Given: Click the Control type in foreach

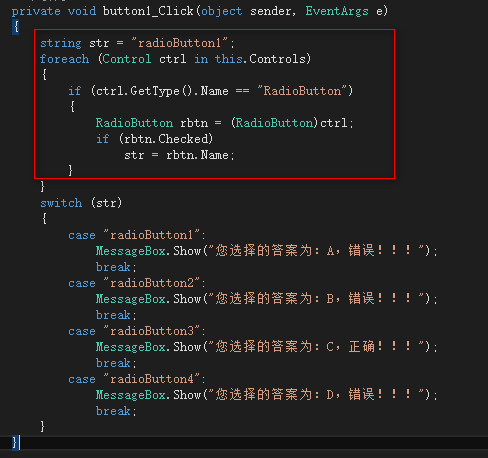Looking at the screenshot, I should click(x=127, y=59).
